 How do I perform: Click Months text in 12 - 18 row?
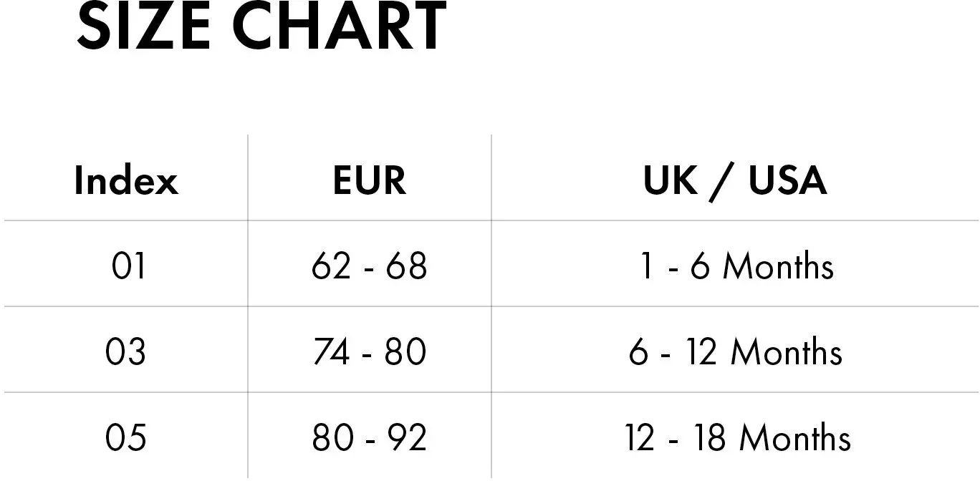(795, 437)
